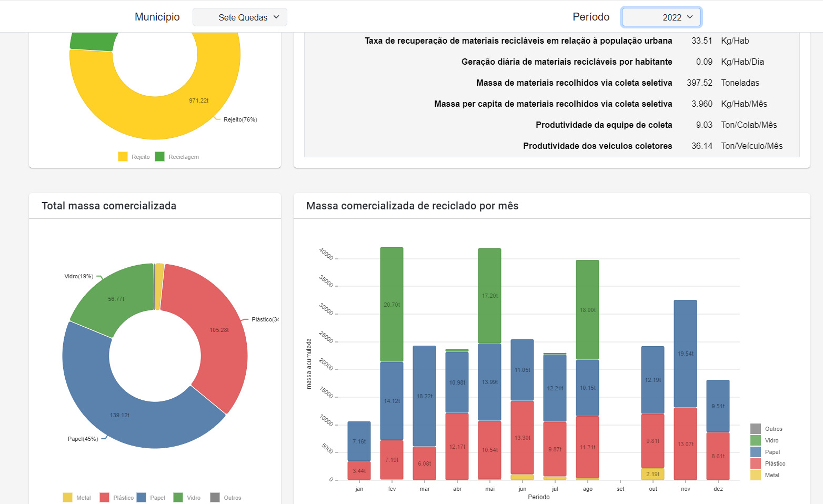Click red Plástico legend icon under pie chart
Image resolution: width=823 pixels, height=504 pixels.
click(105, 498)
